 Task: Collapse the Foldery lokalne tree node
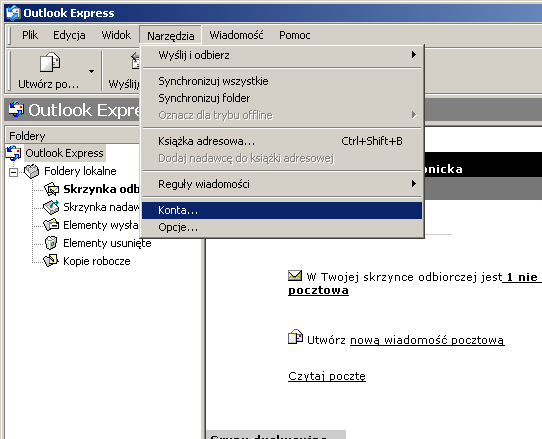click(x=13, y=172)
